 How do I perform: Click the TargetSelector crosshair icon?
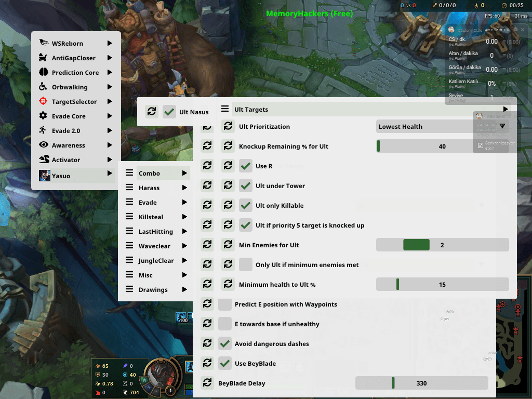tap(43, 101)
